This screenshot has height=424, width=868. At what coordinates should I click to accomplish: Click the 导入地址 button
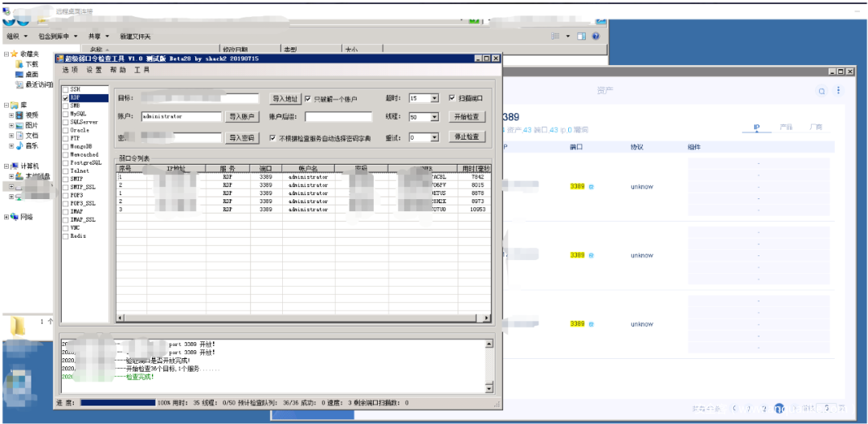point(285,99)
